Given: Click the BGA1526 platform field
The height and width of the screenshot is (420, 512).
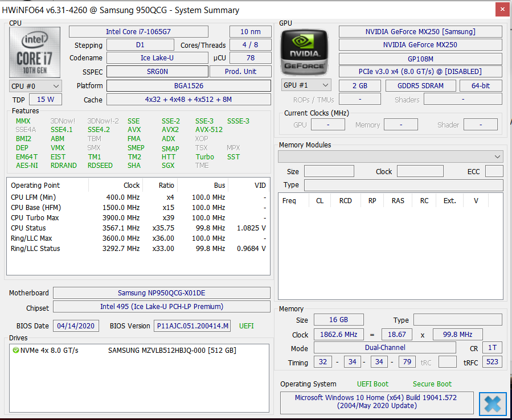Looking at the screenshot, I should click(x=189, y=86).
